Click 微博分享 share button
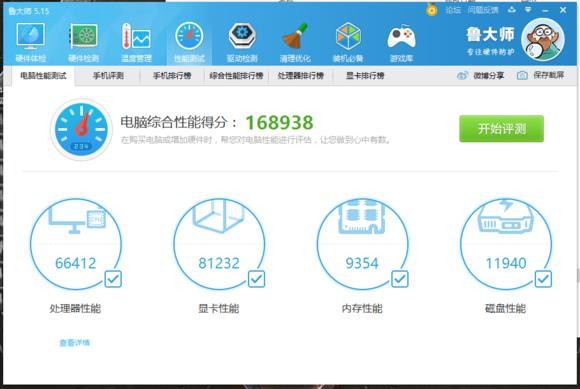 point(480,76)
